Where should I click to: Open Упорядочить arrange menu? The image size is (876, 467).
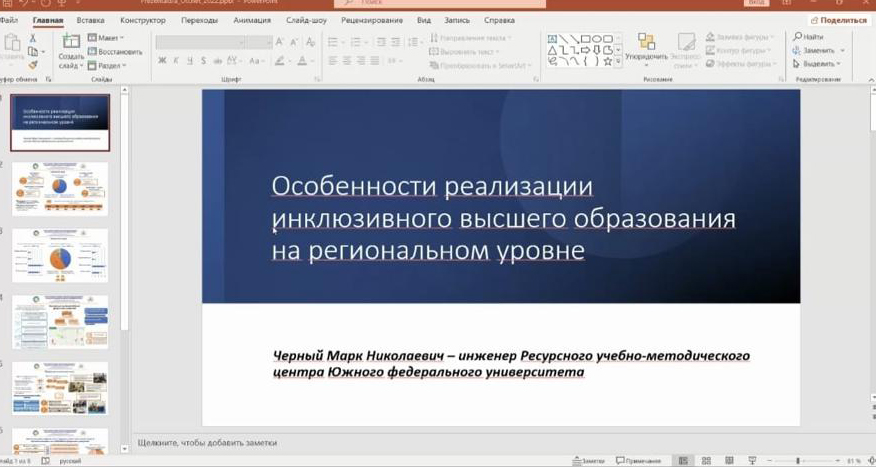[x=646, y=49]
